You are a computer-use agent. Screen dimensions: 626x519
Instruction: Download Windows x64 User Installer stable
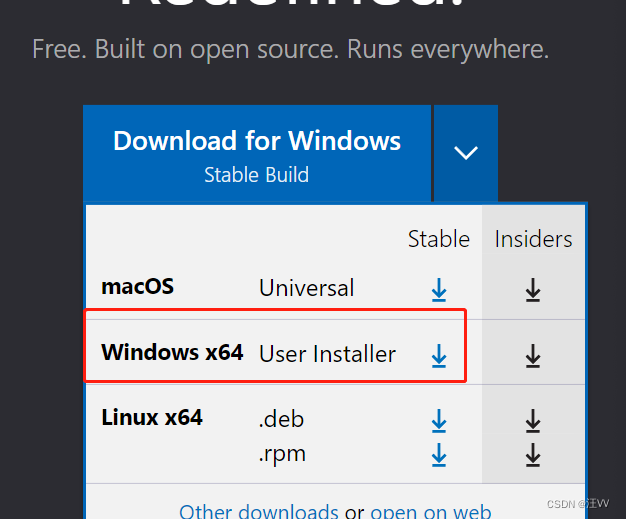point(439,356)
